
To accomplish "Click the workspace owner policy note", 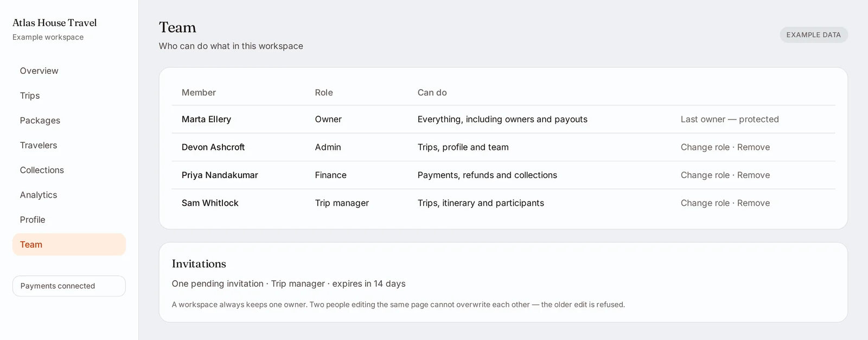I will coord(398,305).
